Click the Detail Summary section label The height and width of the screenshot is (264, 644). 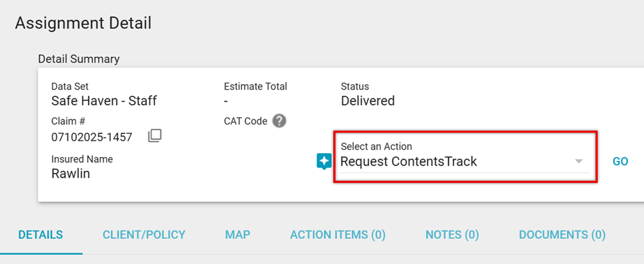[79, 59]
